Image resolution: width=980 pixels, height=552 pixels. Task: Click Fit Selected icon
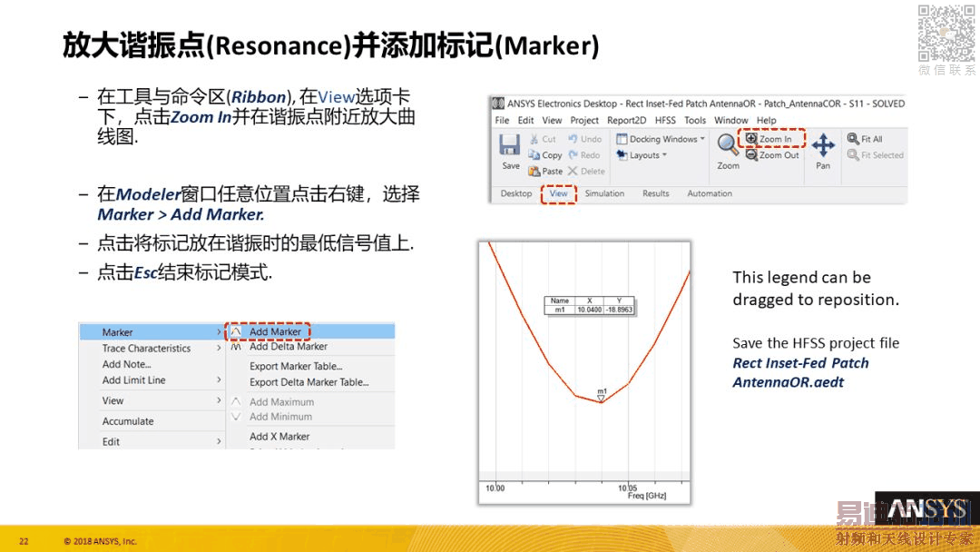[853, 154]
